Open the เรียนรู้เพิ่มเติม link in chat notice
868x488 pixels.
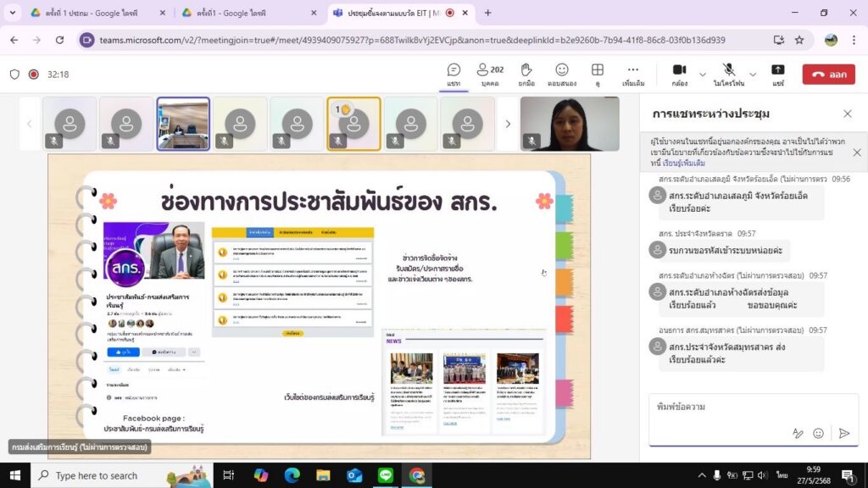[x=684, y=164]
